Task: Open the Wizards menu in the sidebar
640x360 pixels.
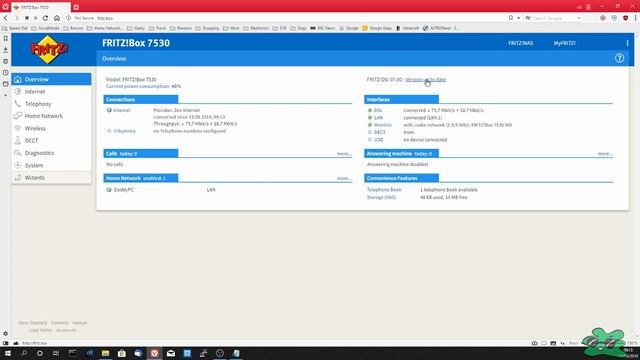Action: pos(51,178)
